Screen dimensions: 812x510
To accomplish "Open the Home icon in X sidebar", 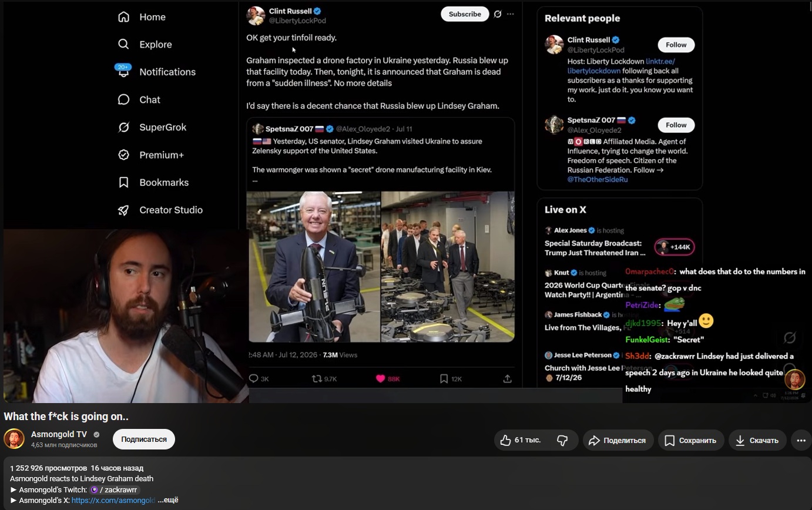I will pyautogui.click(x=123, y=17).
